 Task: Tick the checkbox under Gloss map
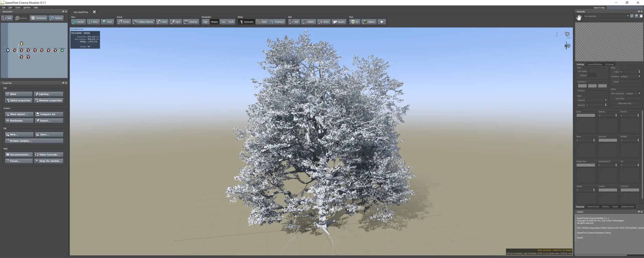click(x=578, y=144)
